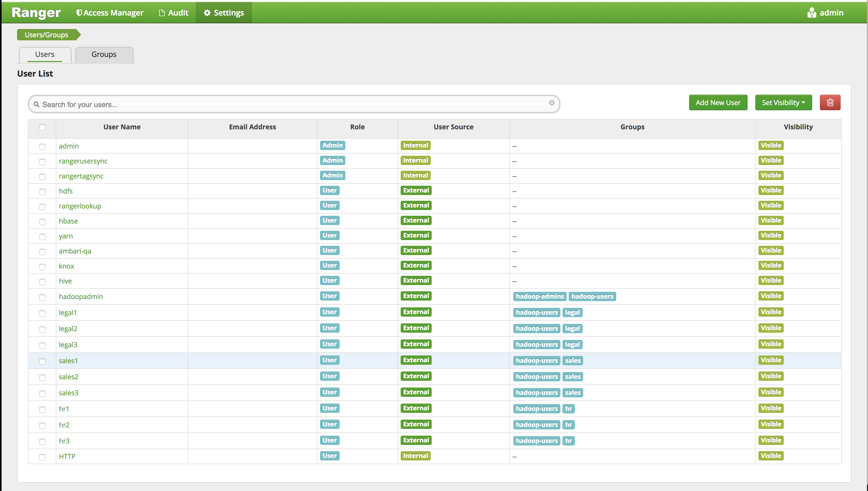The image size is (868, 491).
Task: Click the Ranger logo
Action: point(36,12)
